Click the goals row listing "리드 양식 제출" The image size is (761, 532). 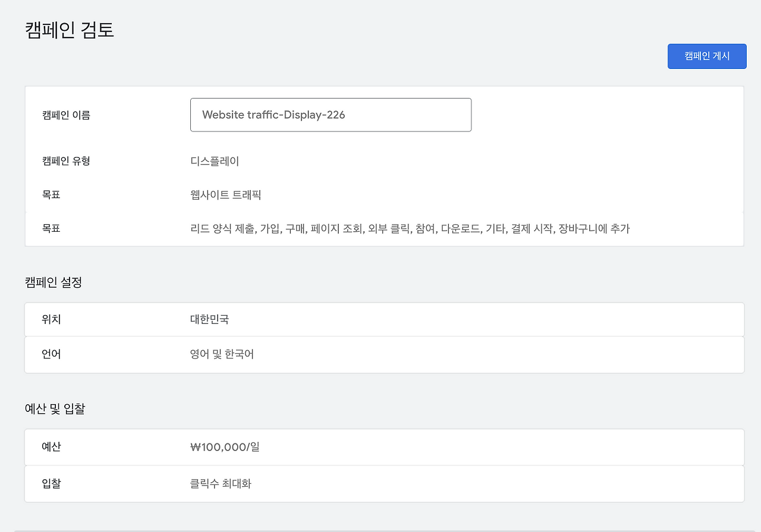(408, 228)
